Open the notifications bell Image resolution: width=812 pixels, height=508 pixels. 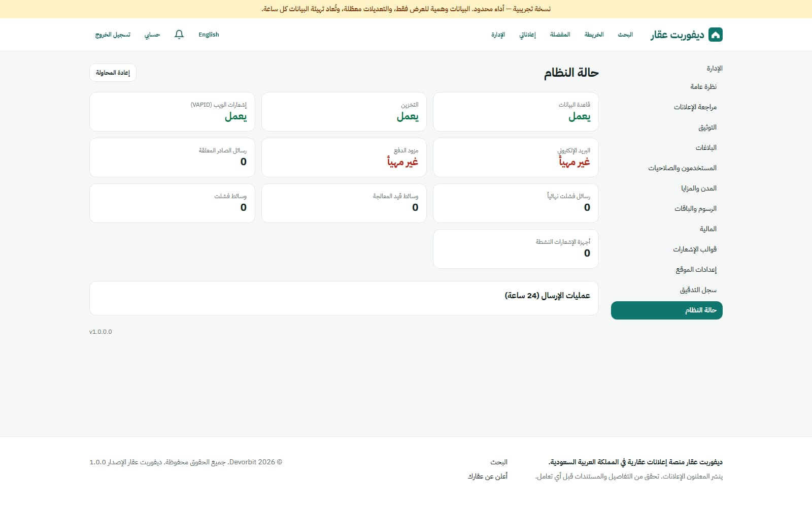pyautogui.click(x=179, y=35)
